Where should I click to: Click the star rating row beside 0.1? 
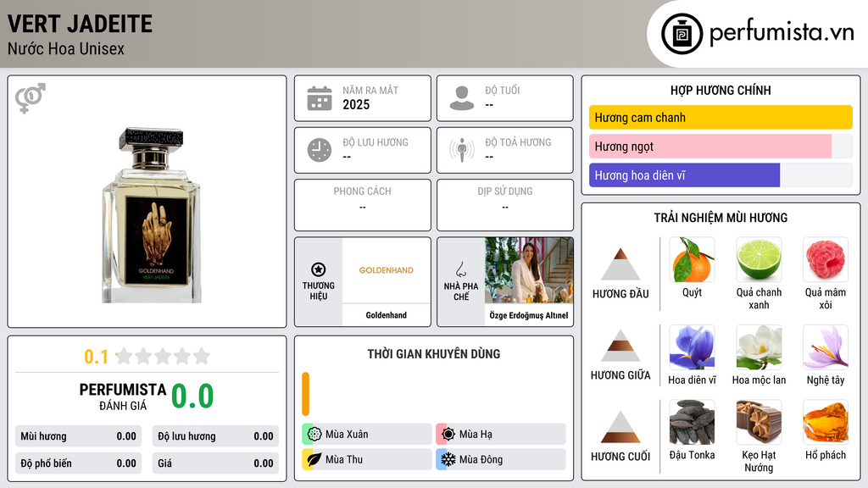pyautogui.click(x=163, y=356)
